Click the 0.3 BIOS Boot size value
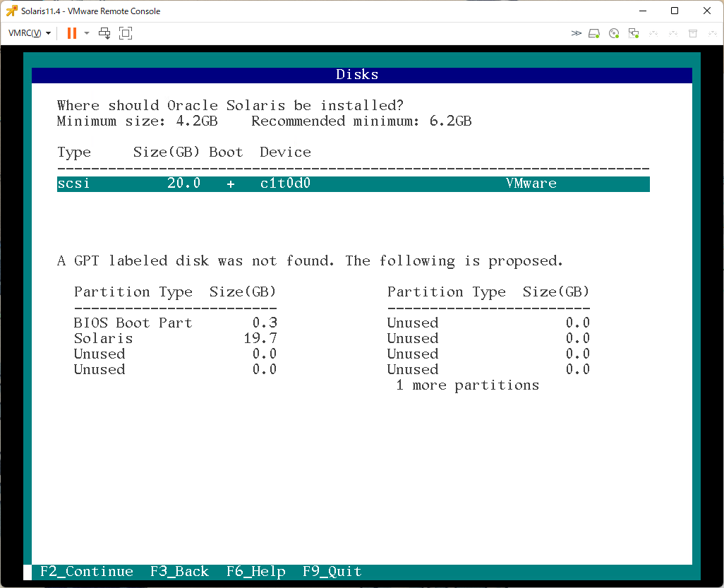724x588 pixels. (x=265, y=323)
